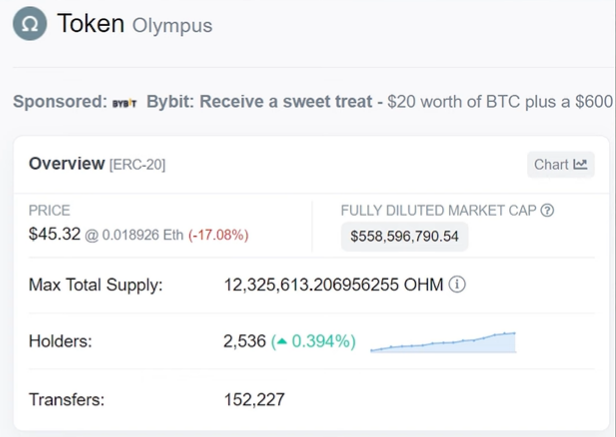Click the Bybit sponsor logo
Image resolution: width=616 pixels, height=437 pixels.
click(125, 103)
